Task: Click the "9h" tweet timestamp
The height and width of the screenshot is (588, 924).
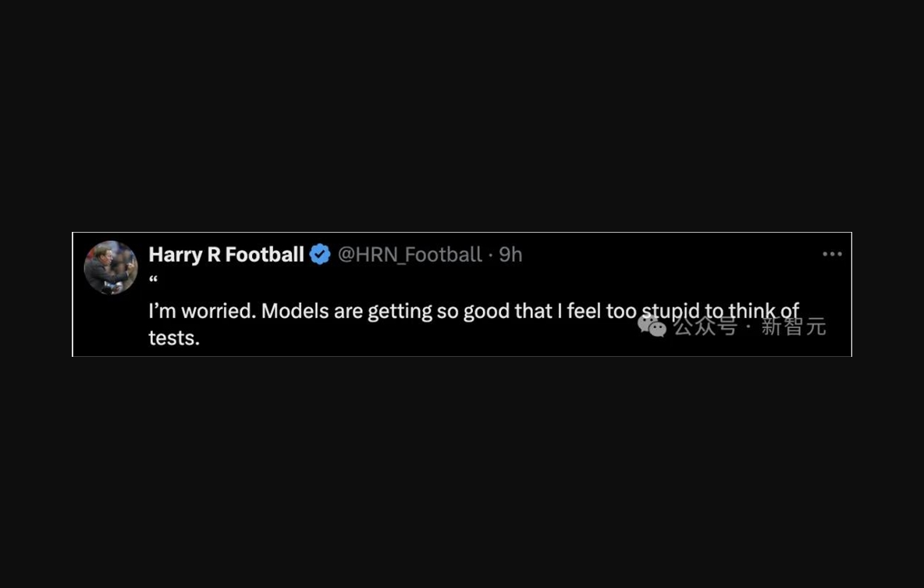Action: (x=510, y=255)
